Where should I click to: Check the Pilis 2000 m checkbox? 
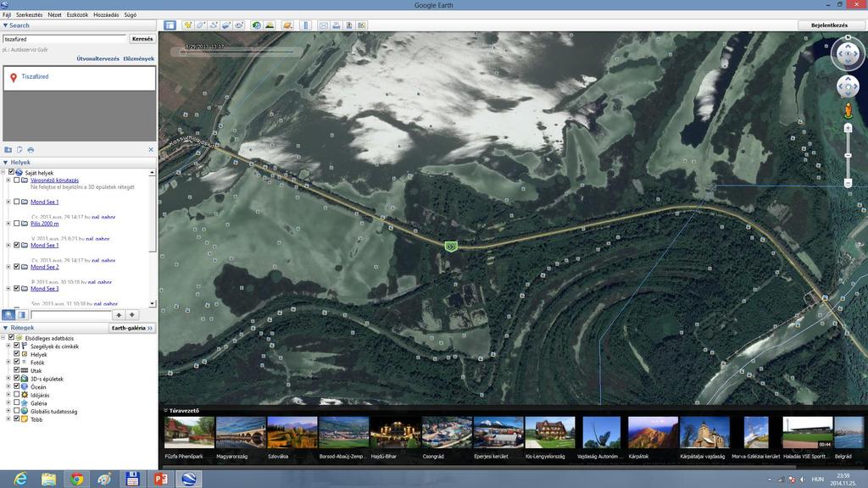click(17, 224)
